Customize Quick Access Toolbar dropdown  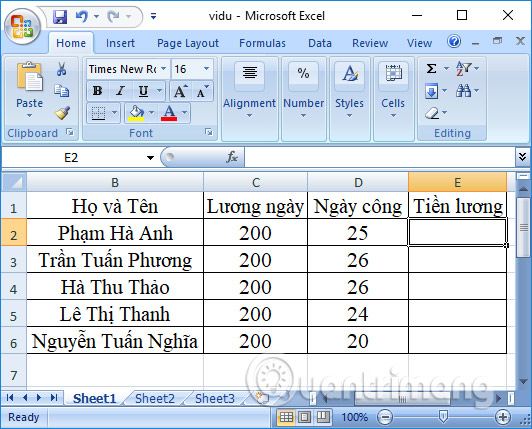click(x=153, y=16)
